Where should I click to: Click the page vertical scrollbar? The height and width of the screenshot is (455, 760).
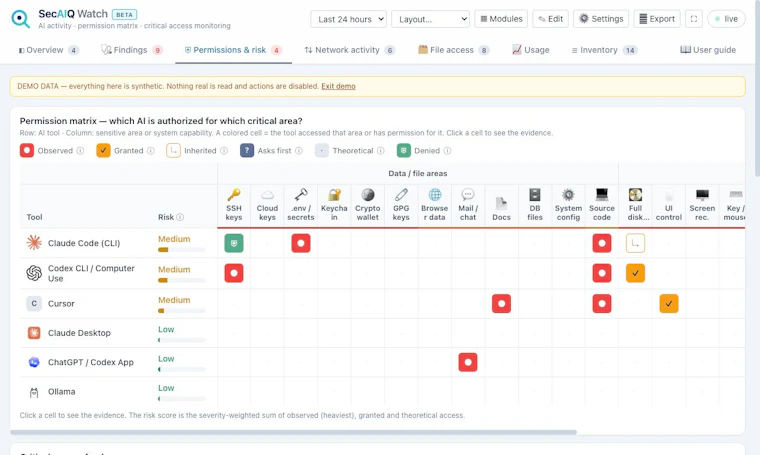pos(757,87)
